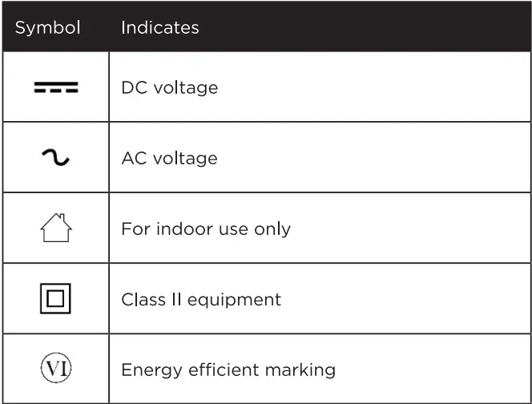The height and width of the screenshot is (404, 532).
Task: Click the word "marking" in the last row
Action: coord(301,370)
